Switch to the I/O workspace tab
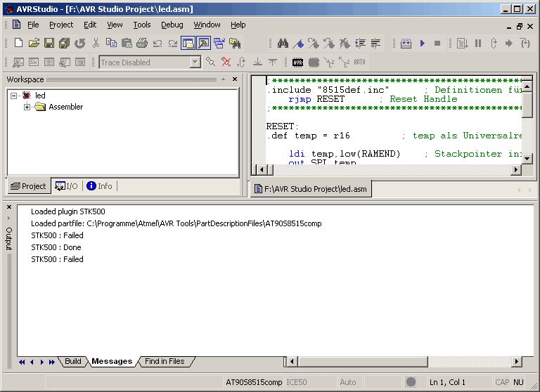This screenshot has width=540, height=392. 67,186
